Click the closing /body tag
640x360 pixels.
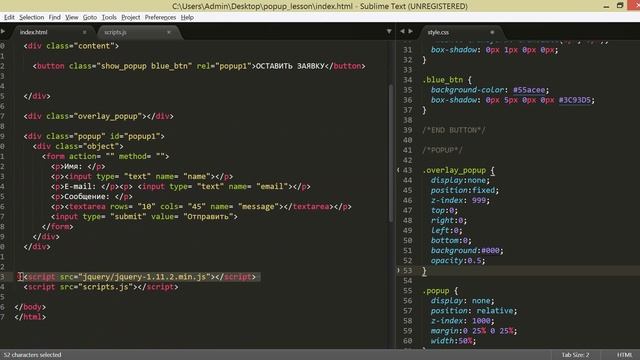30,307
